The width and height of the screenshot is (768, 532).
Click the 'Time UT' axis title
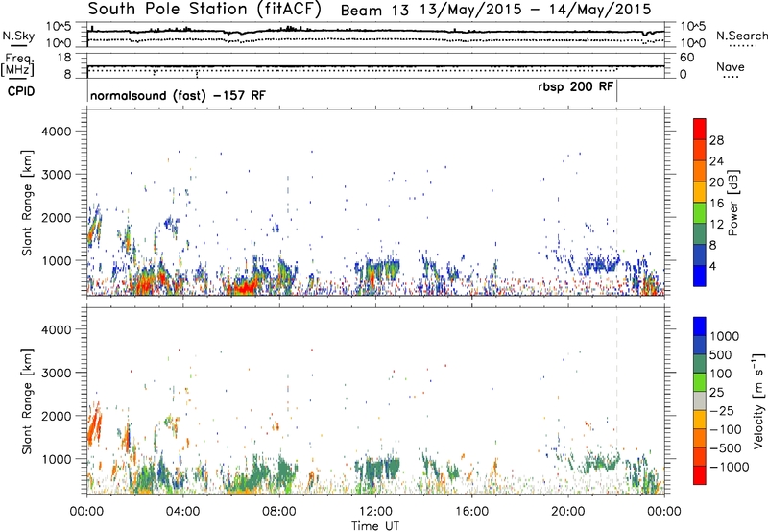[x=375, y=525]
